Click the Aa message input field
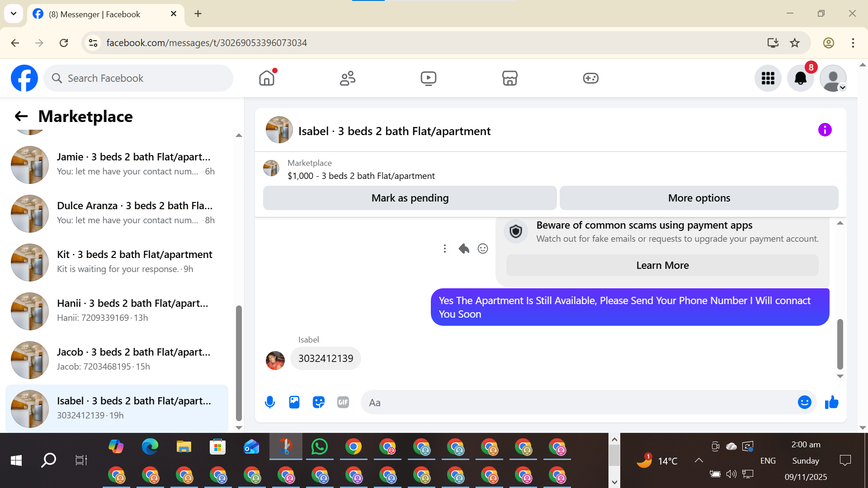Viewport: 868px width, 488px height. coord(579,402)
